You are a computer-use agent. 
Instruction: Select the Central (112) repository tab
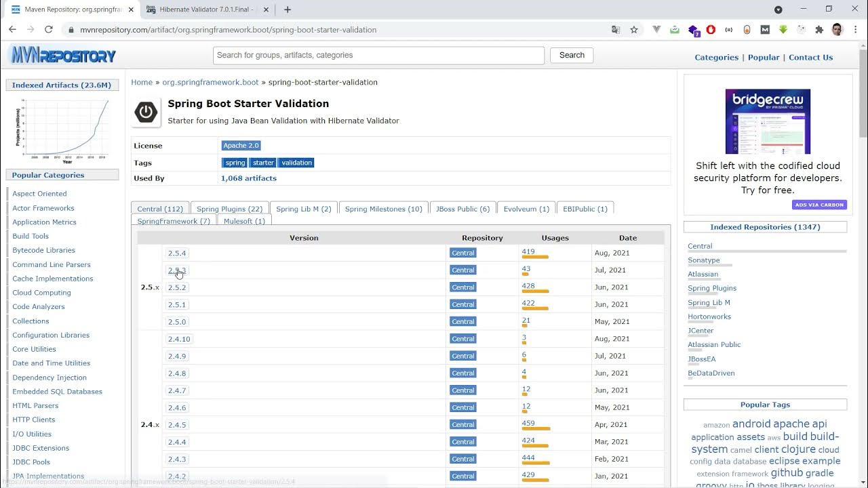click(160, 209)
